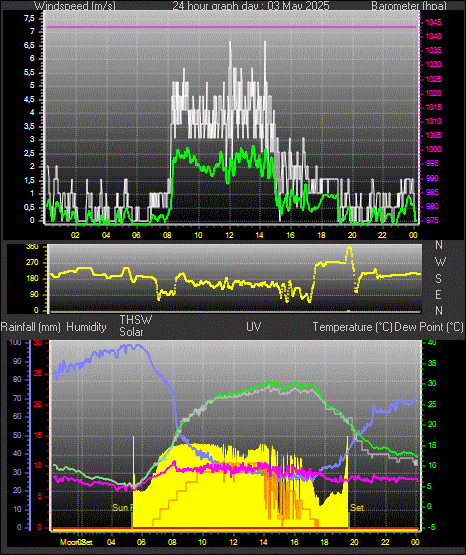Click the S compass direction label
Screen dimensions: 466x555
(438, 279)
